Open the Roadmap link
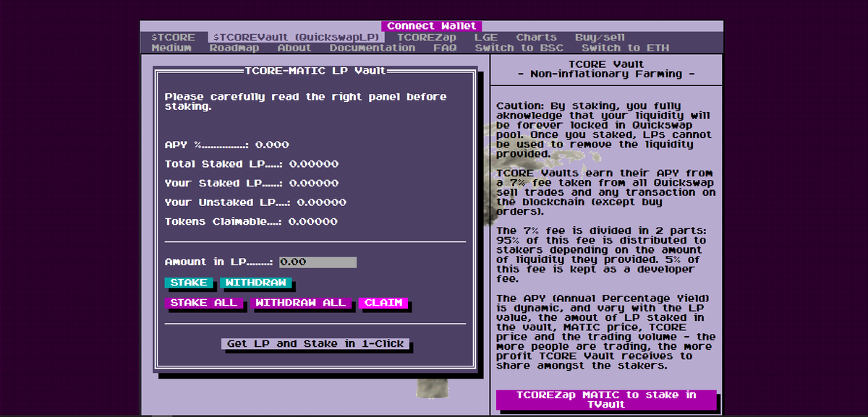The image size is (868, 417). click(x=234, y=48)
